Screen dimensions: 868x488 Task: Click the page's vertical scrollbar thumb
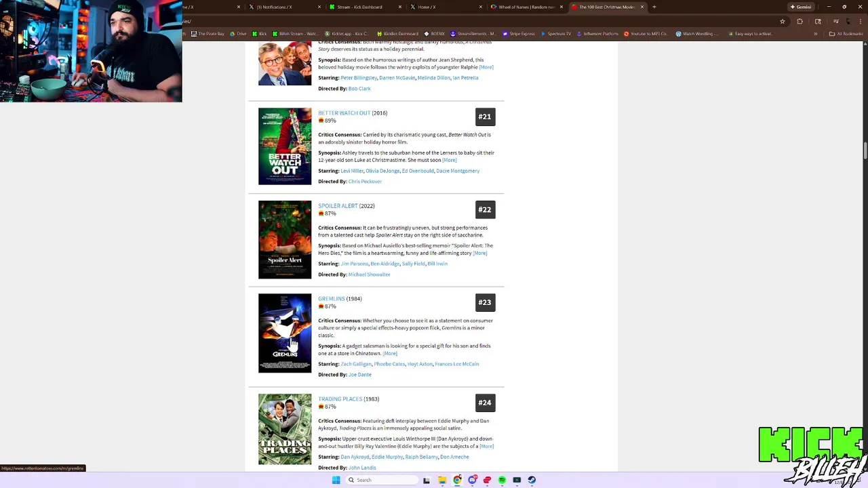pyautogui.click(x=865, y=149)
